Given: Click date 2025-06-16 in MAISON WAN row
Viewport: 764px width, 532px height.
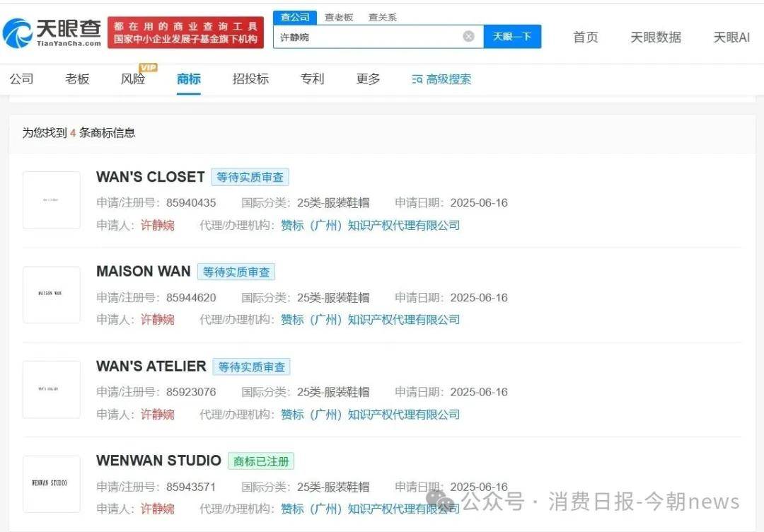Looking at the screenshot, I should coord(479,298).
